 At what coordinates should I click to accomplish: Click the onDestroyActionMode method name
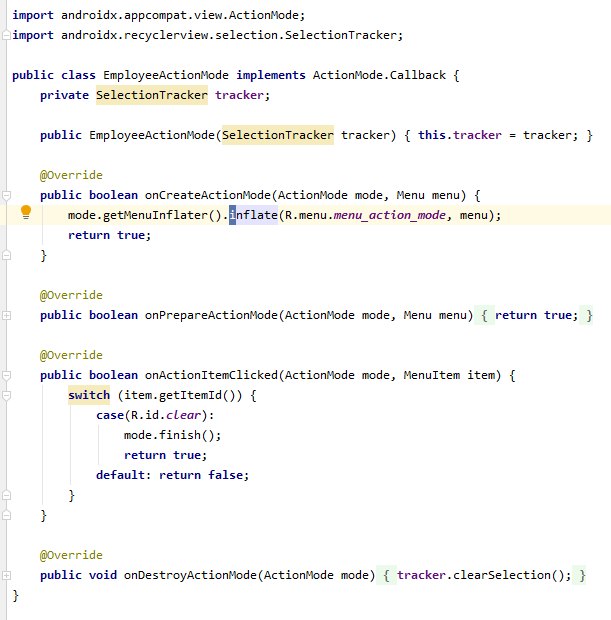click(x=190, y=575)
